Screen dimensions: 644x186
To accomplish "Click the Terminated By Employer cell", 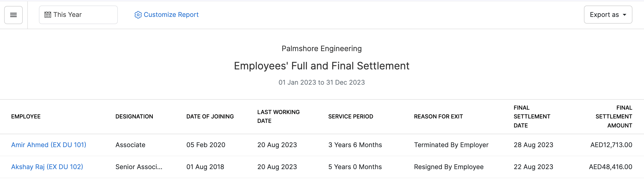I will click(x=451, y=145).
